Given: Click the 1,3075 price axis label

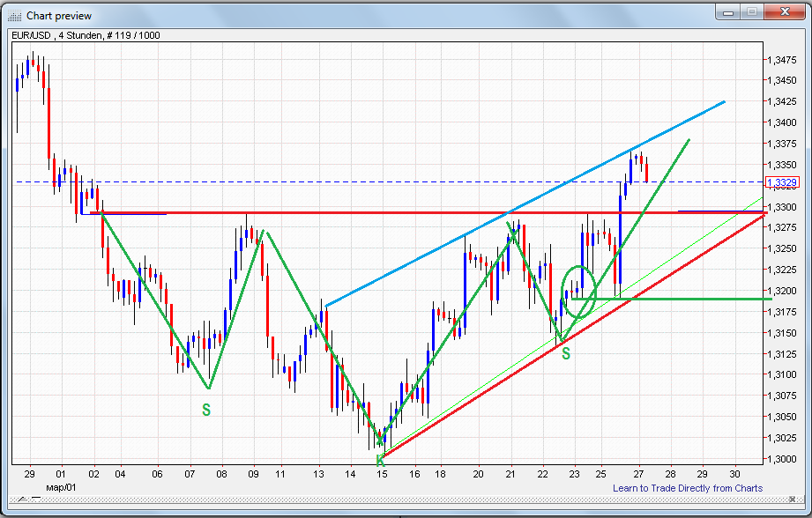Looking at the screenshot, I should (782, 396).
